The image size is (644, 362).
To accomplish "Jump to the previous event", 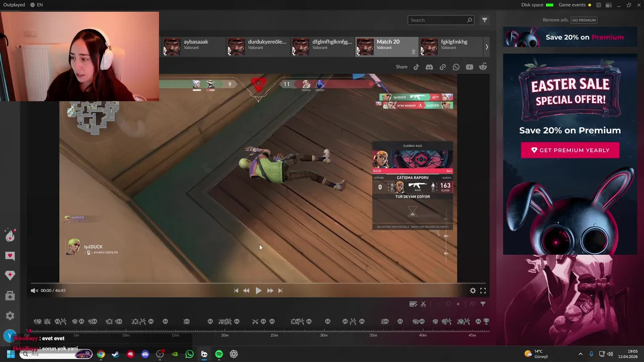I will (x=236, y=291).
